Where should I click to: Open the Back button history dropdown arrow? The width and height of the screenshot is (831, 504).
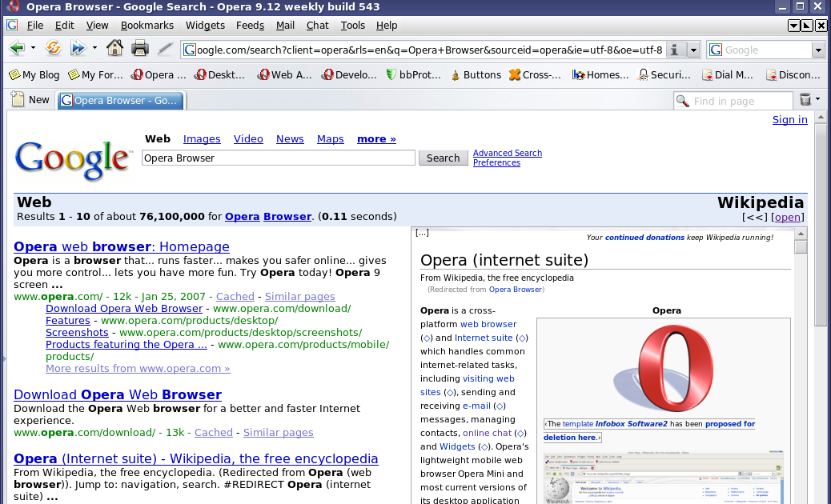[x=33, y=48]
